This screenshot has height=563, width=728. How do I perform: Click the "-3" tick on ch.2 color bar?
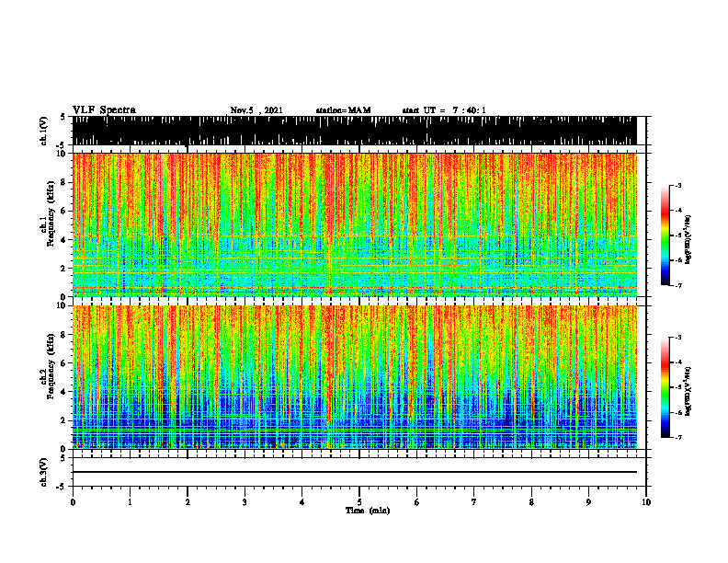click(x=678, y=338)
